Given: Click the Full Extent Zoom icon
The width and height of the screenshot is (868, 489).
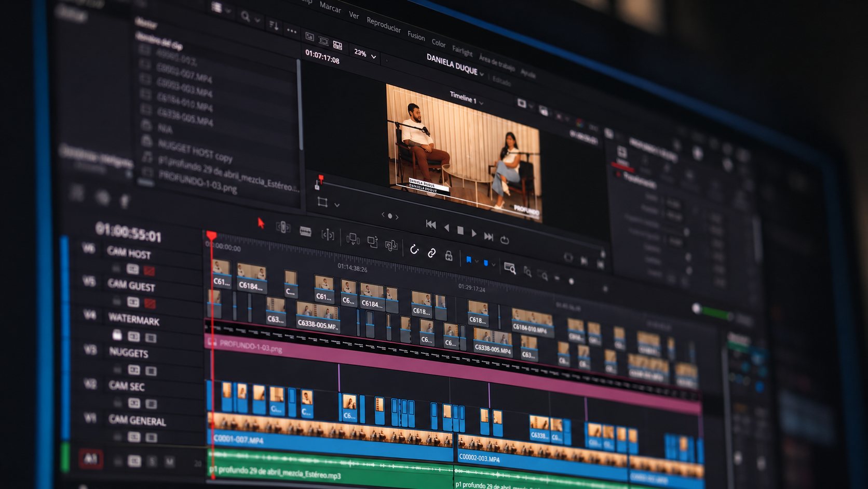Looking at the screenshot, I should click(x=510, y=268).
